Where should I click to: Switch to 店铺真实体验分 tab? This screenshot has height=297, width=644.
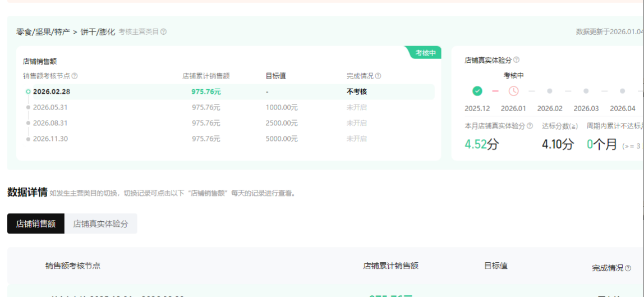pos(100,223)
